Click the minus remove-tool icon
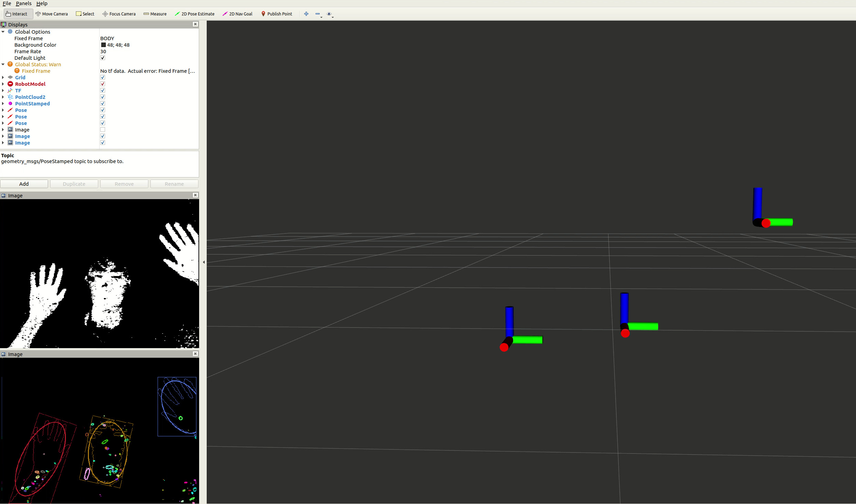The image size is (856, 504). (318, 14)
